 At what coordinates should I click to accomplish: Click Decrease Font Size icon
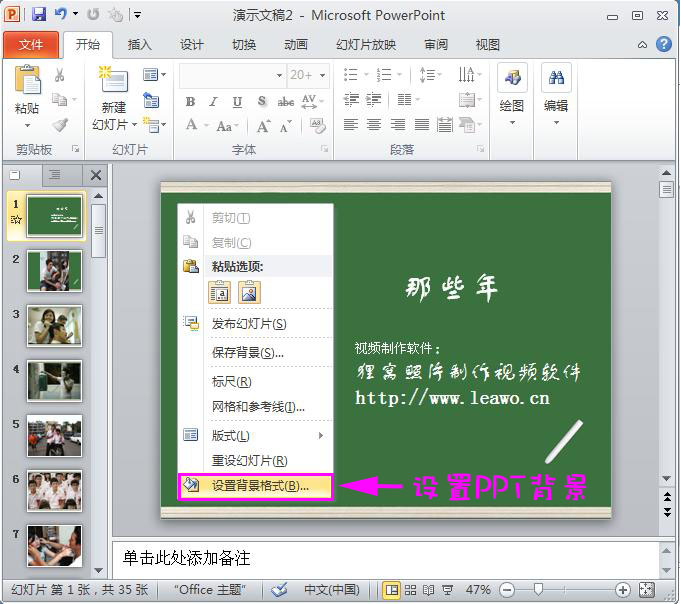(x=285, y=126)
